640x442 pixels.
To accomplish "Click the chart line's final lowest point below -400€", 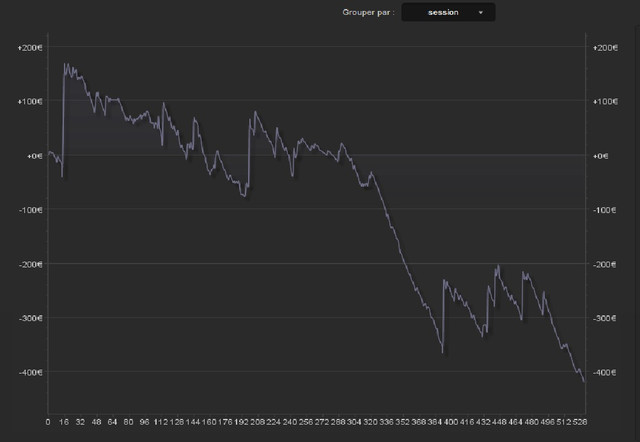I will (584, 382).
